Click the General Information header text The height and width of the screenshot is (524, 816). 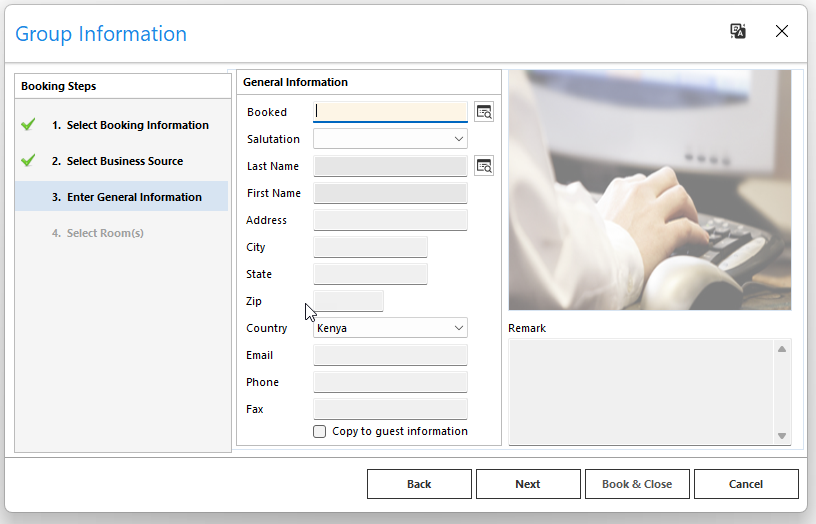(x=295, y=82)
